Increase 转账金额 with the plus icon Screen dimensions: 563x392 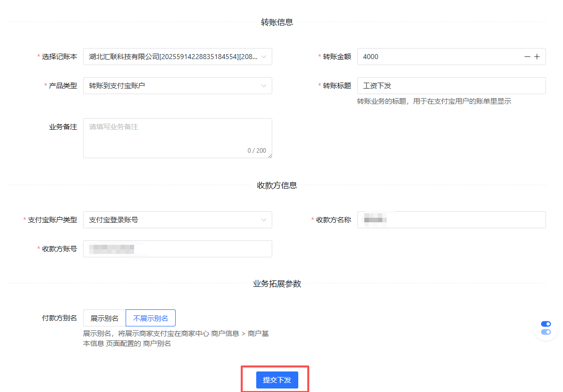click(x=537, y=57)
